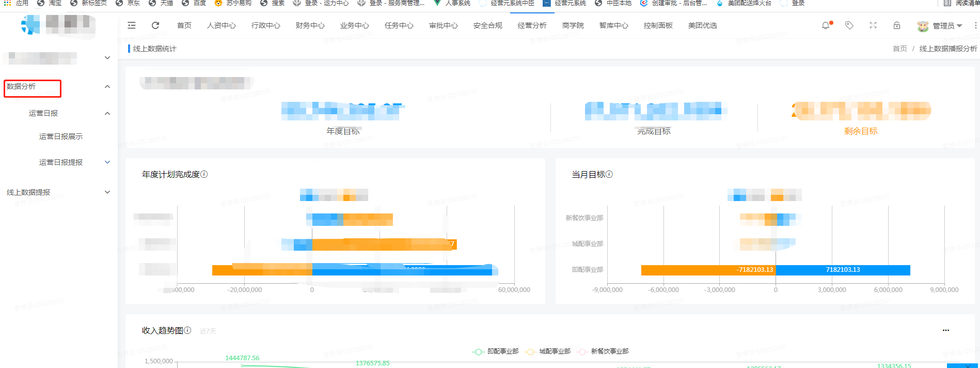Viewport: 980px width, 368px height.
Task: Open 行政中心 in top navigation
Action: tap(266, 25)
